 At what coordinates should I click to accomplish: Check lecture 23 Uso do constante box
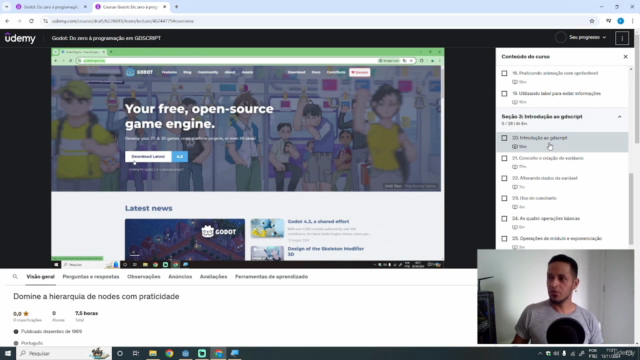504,198
